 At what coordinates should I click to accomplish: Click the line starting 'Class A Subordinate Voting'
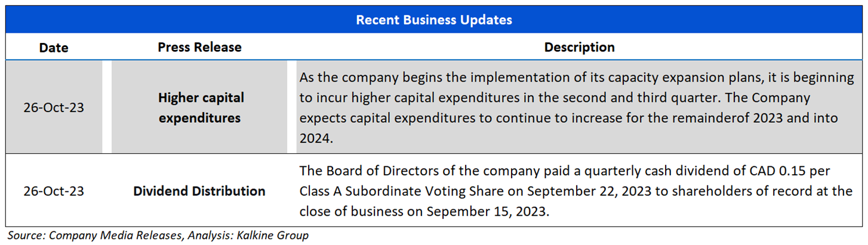575,191
